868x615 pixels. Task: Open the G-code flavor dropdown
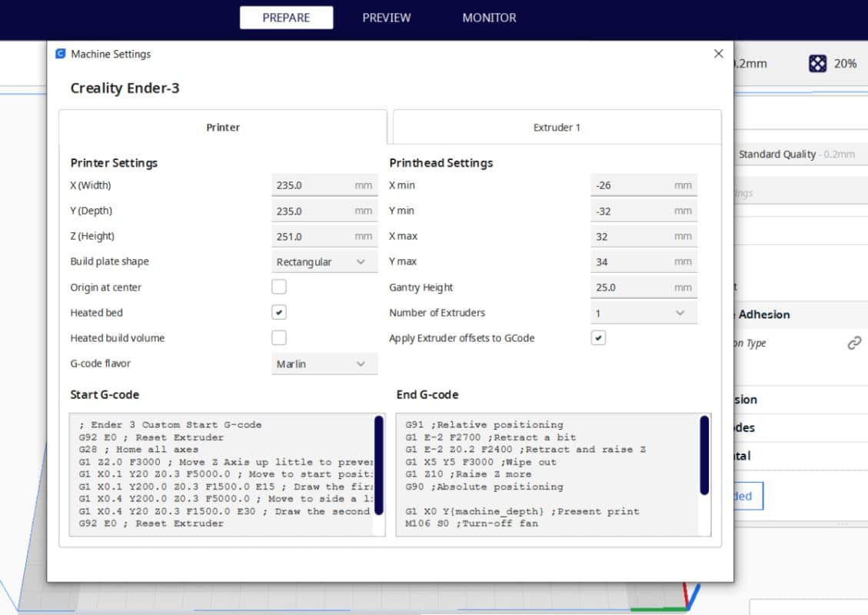click(323, 363)
